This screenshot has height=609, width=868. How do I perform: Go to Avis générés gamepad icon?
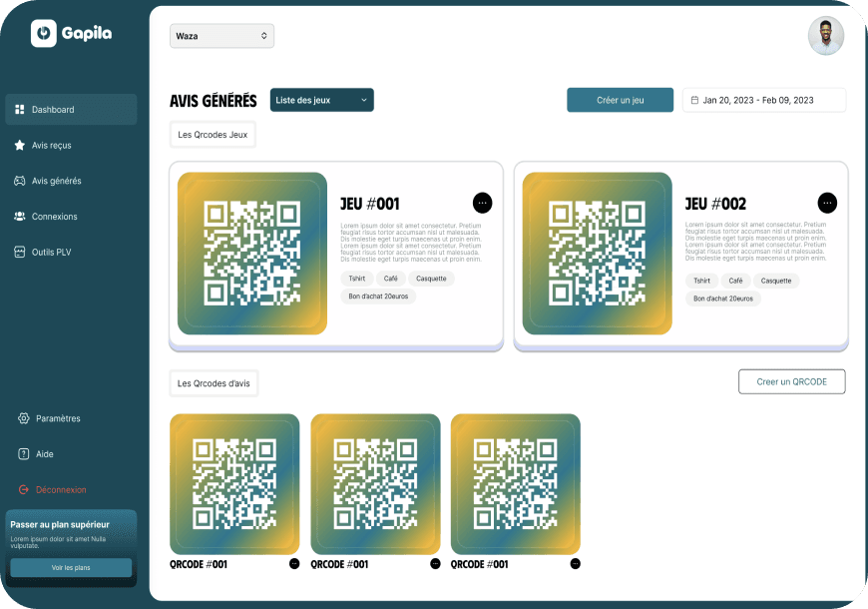pyautogui.click(x=19, y=181)
